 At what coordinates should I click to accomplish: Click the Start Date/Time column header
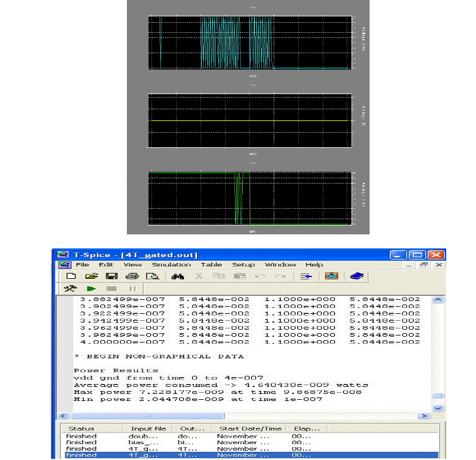[250, 428]
